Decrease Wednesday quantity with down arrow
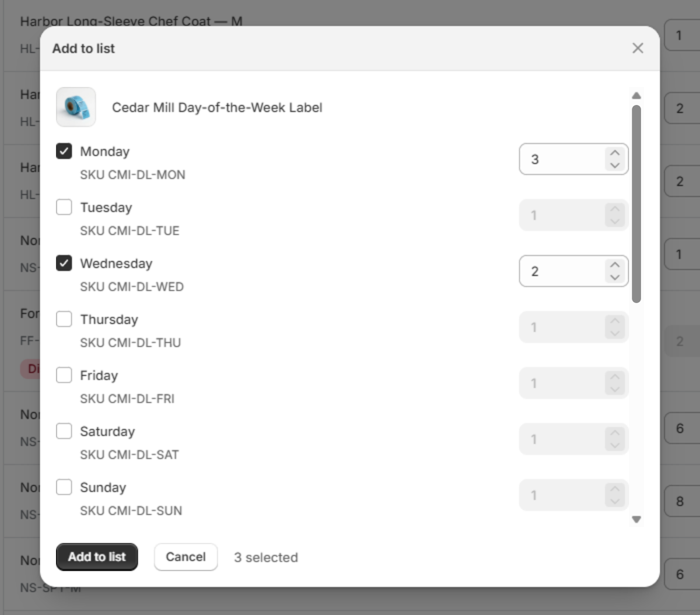This screenshot has width=700, height=615. tap(615, 277)
